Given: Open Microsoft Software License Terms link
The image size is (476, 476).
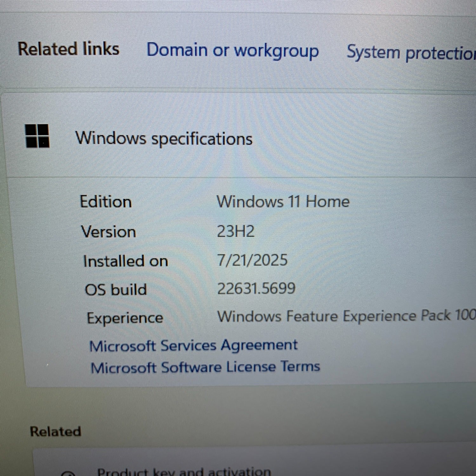Looking at the screenshot, I should [x=205, y=367].
